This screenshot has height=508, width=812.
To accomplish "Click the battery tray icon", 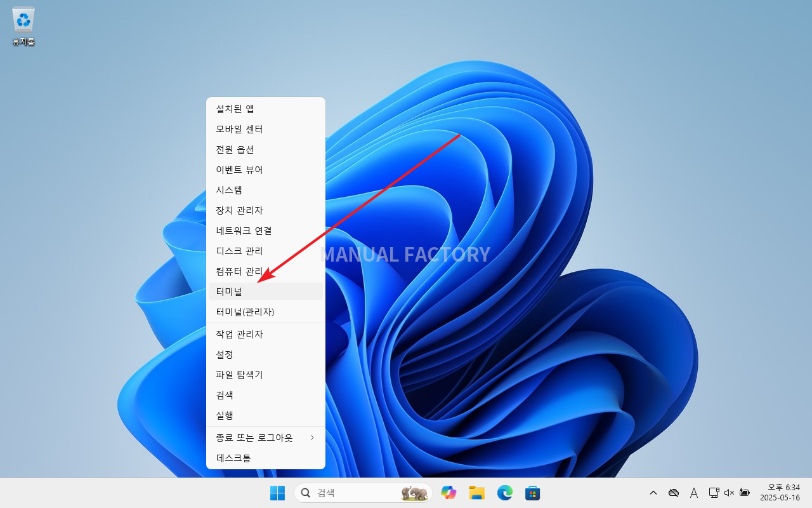I will (x=745, y=493).
